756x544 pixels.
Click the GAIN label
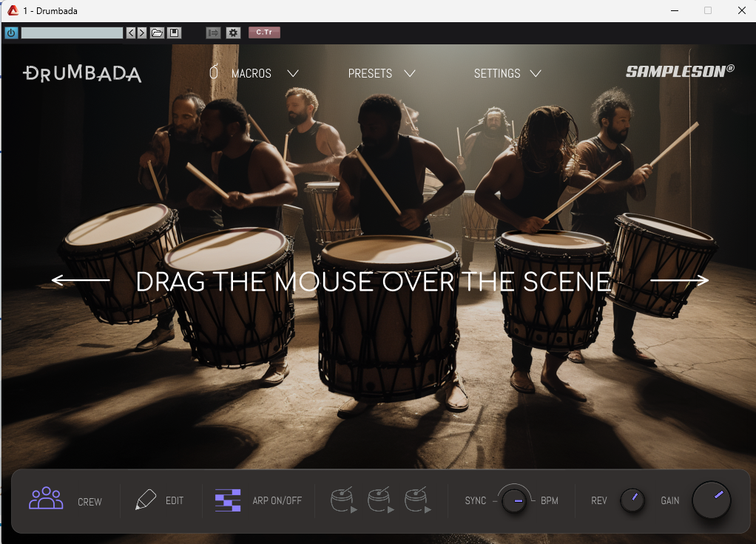point(669,500)
